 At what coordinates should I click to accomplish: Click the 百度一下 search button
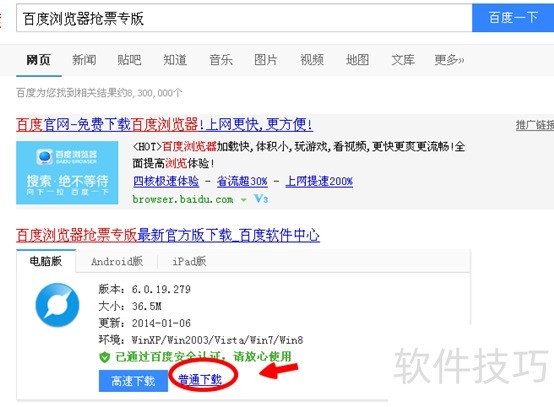513,18
